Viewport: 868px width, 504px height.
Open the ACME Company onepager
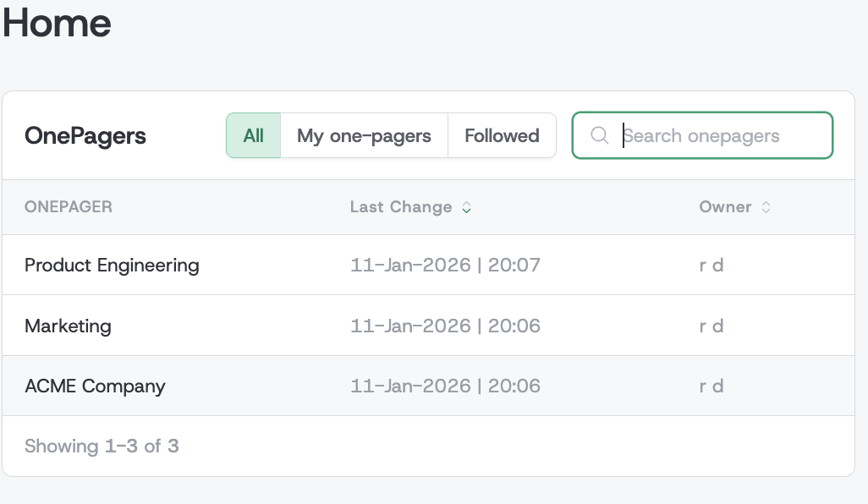96,386
